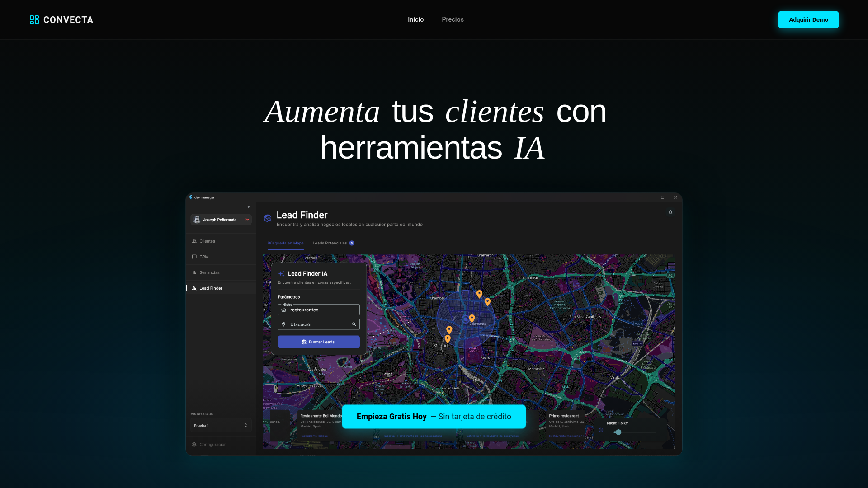Open the Primo restaurant result card
This screenshot has width=868, height=488.
[566, 425]
